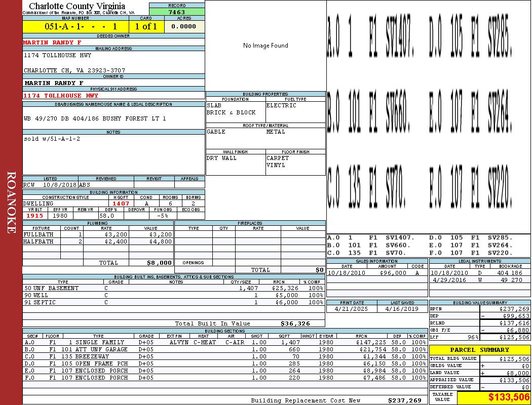Click the PARCEL SUMMARY header
532x405 pixels.
479,350
